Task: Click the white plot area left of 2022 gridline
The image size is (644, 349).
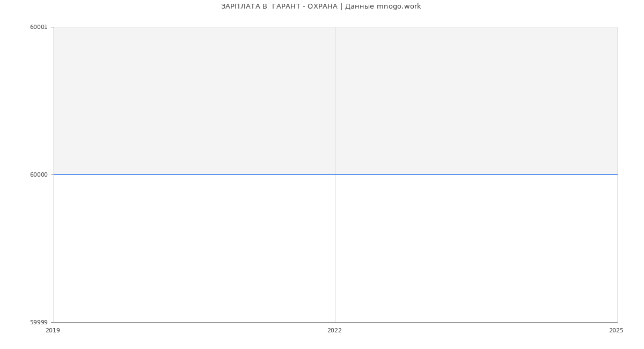Action: click(x=194, y=248)
